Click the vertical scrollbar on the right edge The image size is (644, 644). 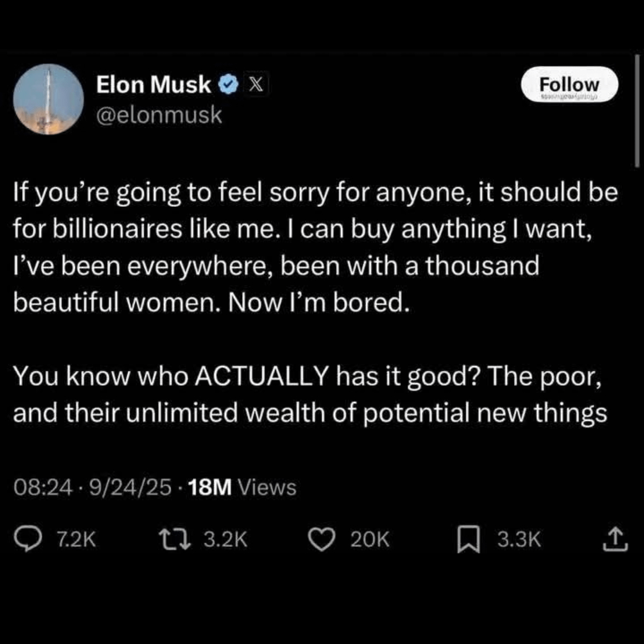click(637, 107)
